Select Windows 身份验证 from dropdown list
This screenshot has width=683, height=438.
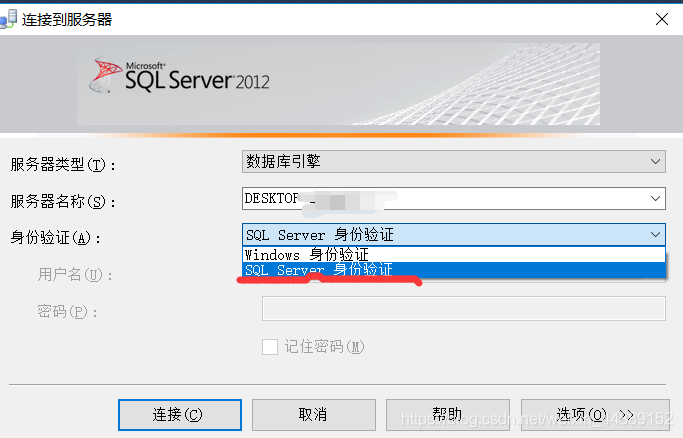(x=453, y=254)
